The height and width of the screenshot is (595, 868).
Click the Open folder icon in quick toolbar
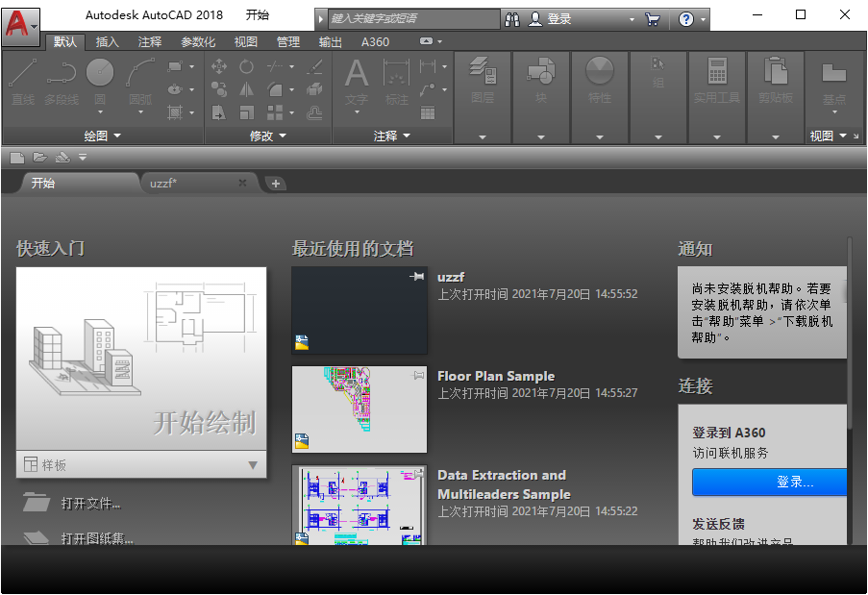39,158
